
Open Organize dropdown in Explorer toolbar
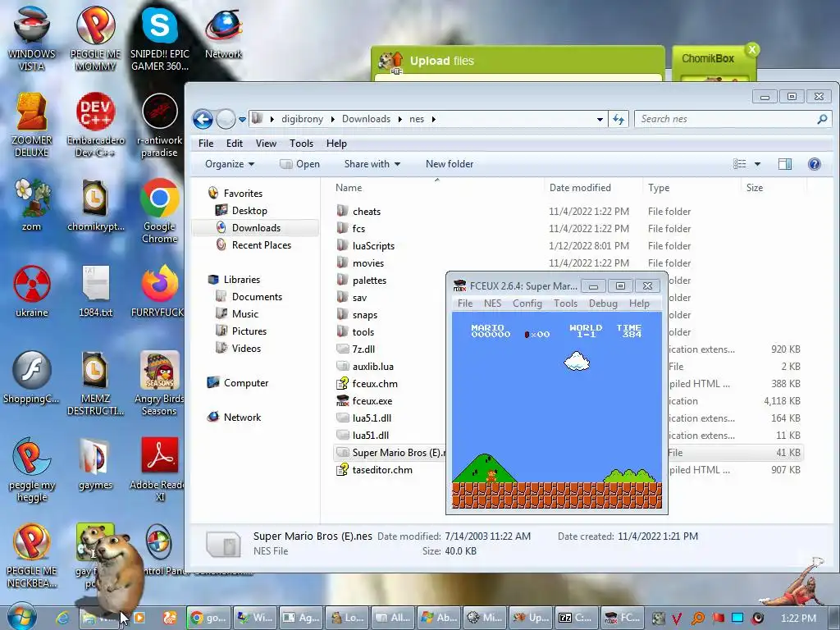click(230, 164)
